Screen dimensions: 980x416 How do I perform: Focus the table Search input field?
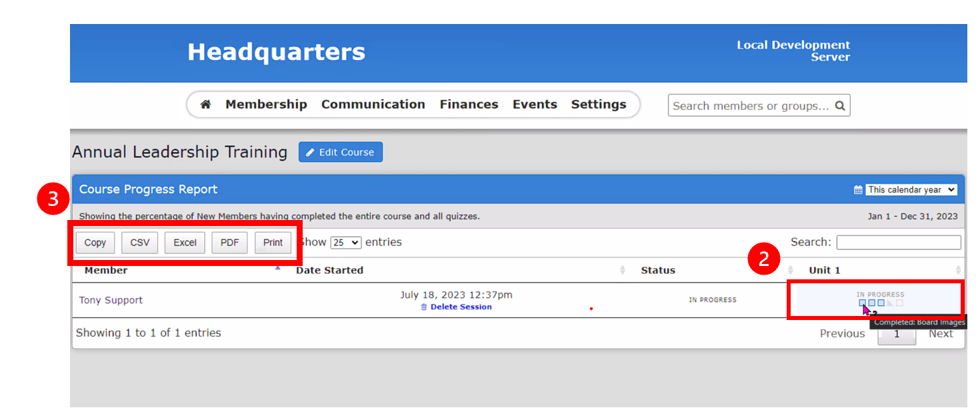click(x=898, y=243)
